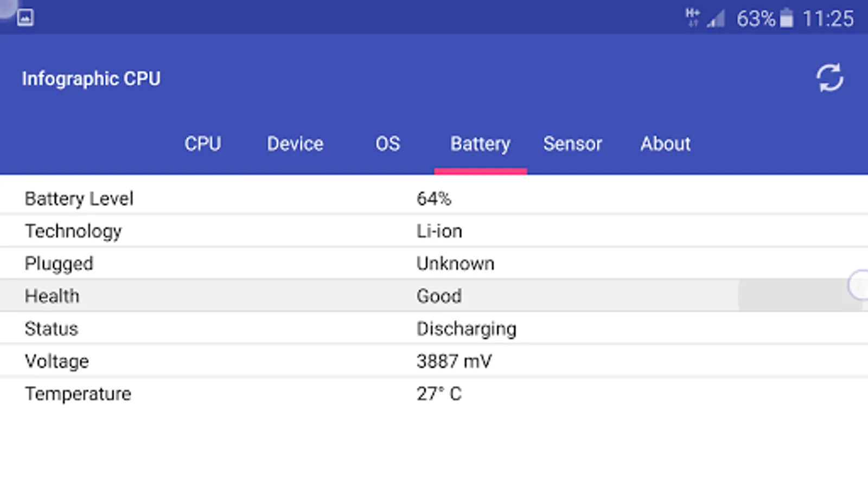Select the Temperature row

[x=434, y=394]
